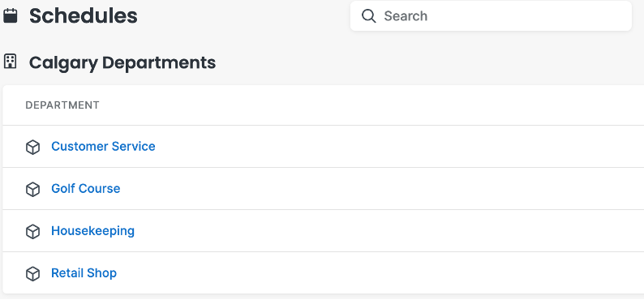Click the calendar icon beside Schedules
Image resolution: width=644 pixels, height=300 pixels.
(11, 16)
